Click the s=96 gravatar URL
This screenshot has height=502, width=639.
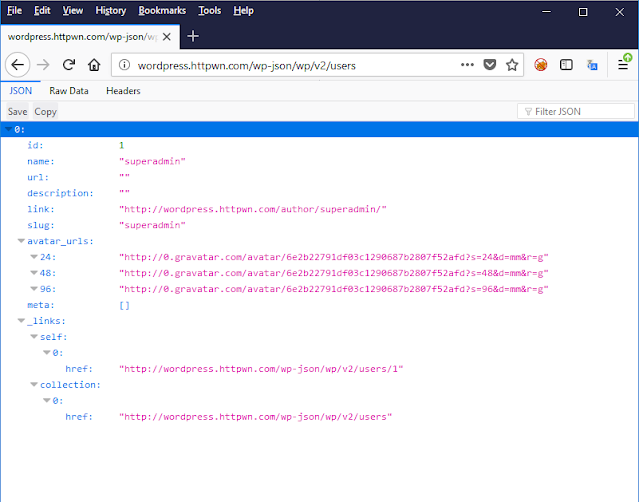[x=334, y=289]
